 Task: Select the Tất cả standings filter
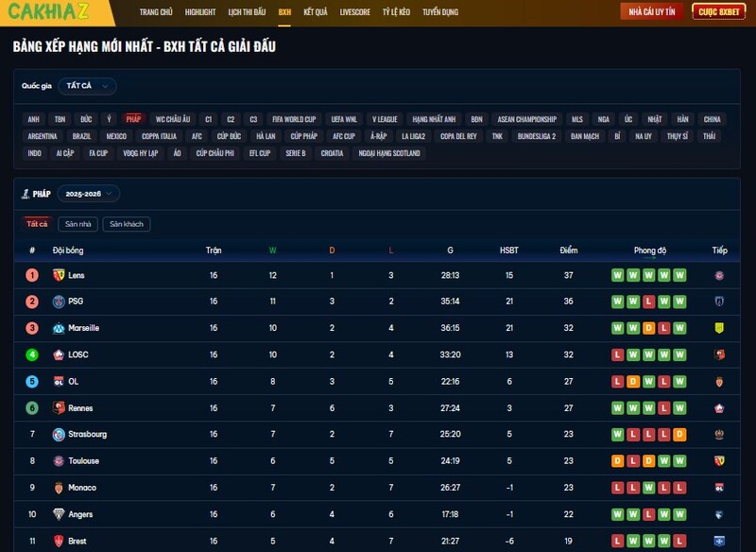pos(37,224)
